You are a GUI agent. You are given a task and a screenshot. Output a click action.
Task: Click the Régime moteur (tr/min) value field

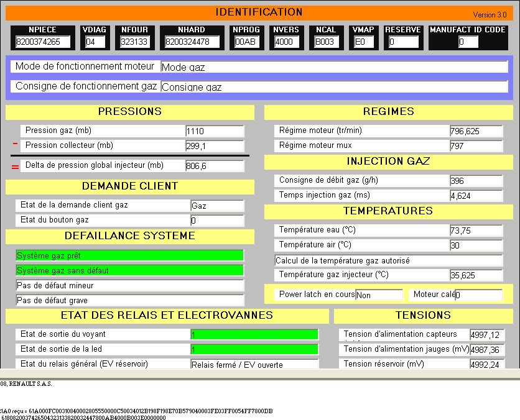[476, 131]
